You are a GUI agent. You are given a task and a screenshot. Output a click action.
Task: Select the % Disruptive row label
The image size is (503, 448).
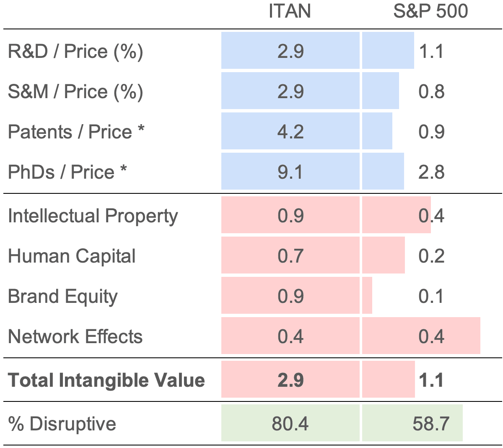(62, 424)
